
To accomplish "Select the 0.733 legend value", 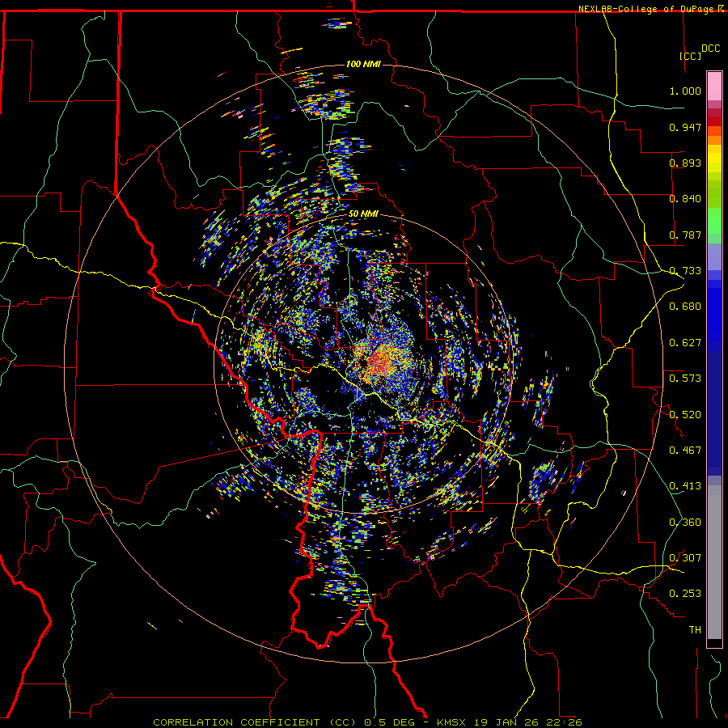I will click(x=685, y=271).
